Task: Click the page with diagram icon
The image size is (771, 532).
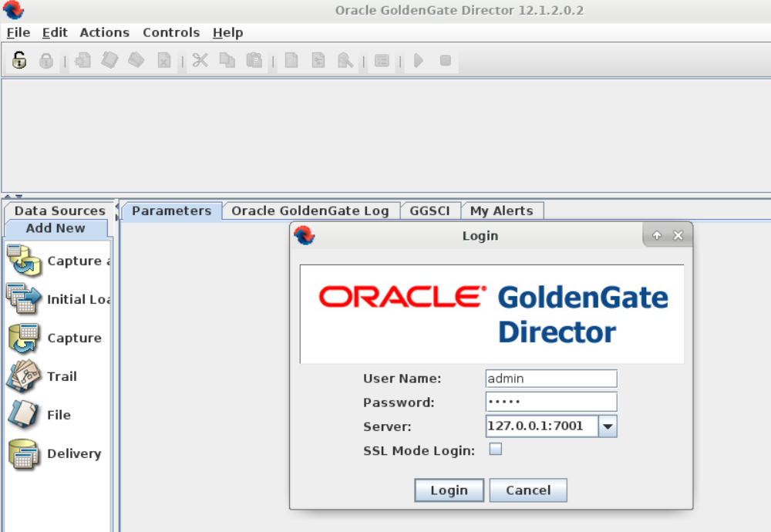Action: coord(318,60)
